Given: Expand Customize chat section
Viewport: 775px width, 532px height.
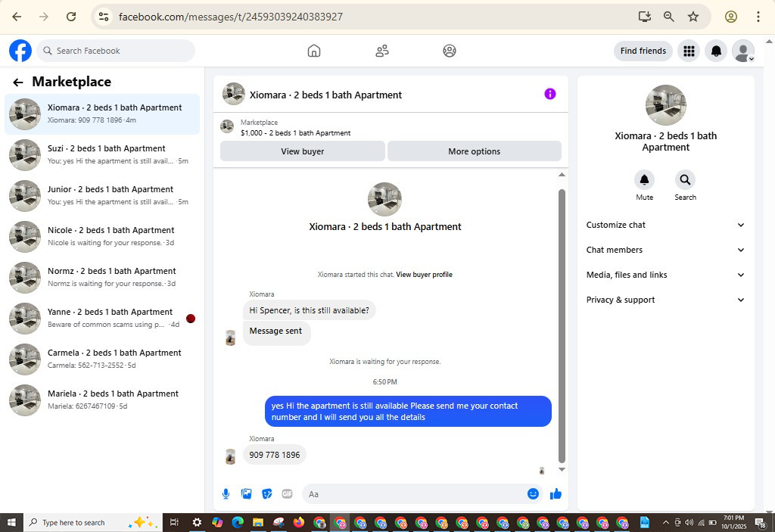Looking at the screenshot, I should [665, 225].
